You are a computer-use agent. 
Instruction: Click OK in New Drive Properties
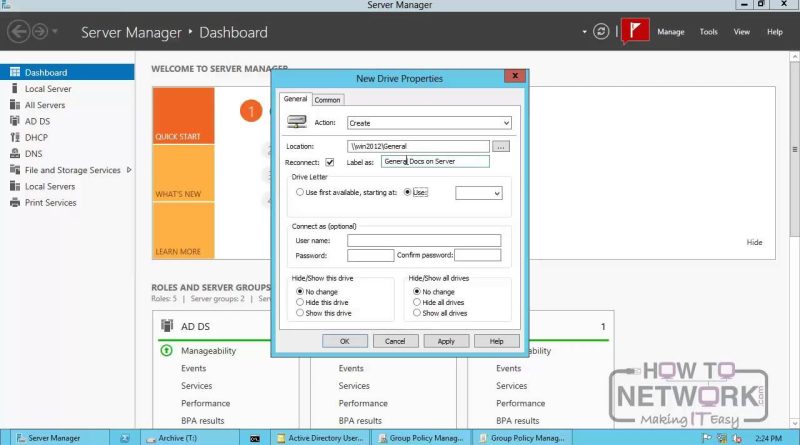coord(345,341)
